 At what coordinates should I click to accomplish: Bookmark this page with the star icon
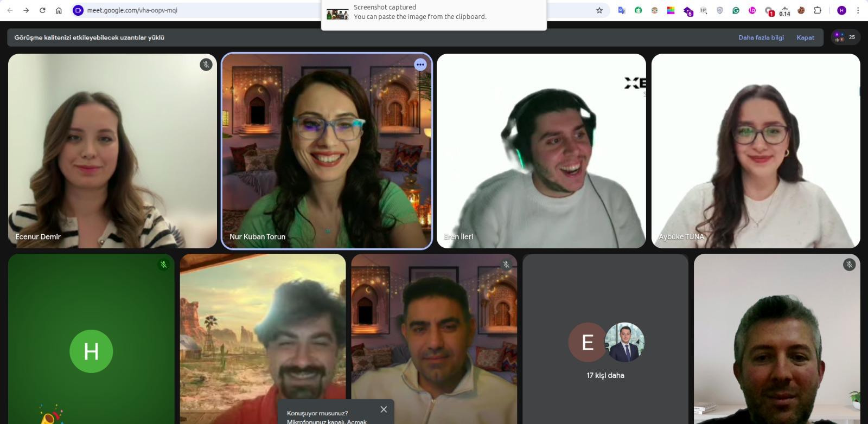click(599, 10)
